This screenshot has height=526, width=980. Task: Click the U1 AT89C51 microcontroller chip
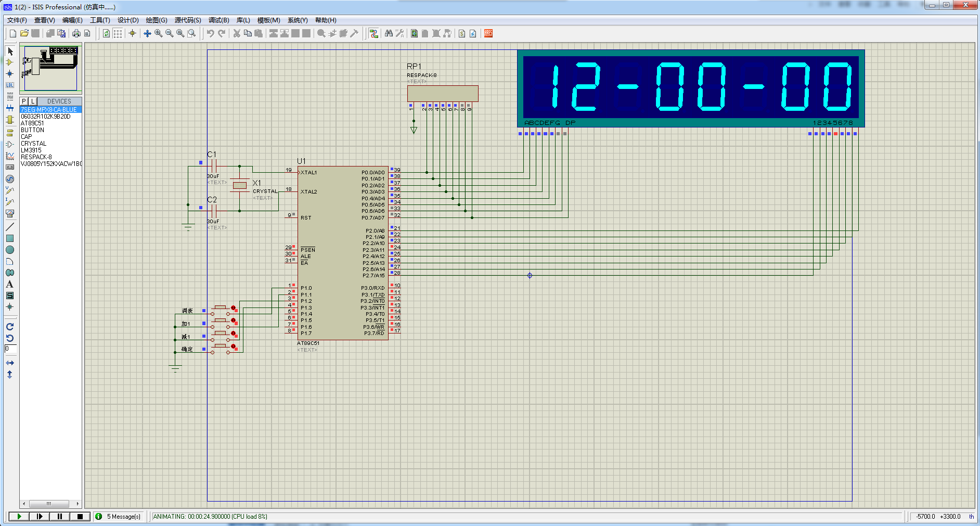click(x=343, y=253)
